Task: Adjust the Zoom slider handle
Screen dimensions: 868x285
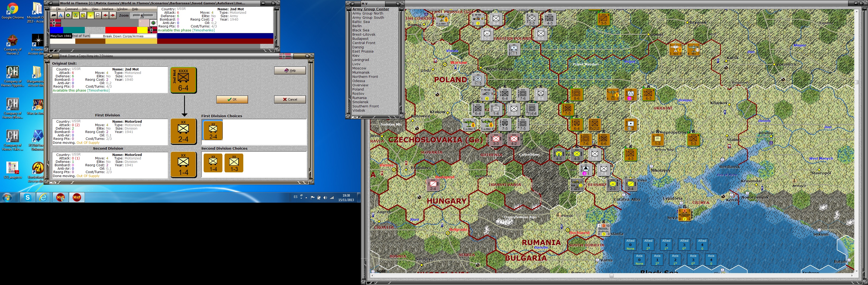Action: [142, 16]
